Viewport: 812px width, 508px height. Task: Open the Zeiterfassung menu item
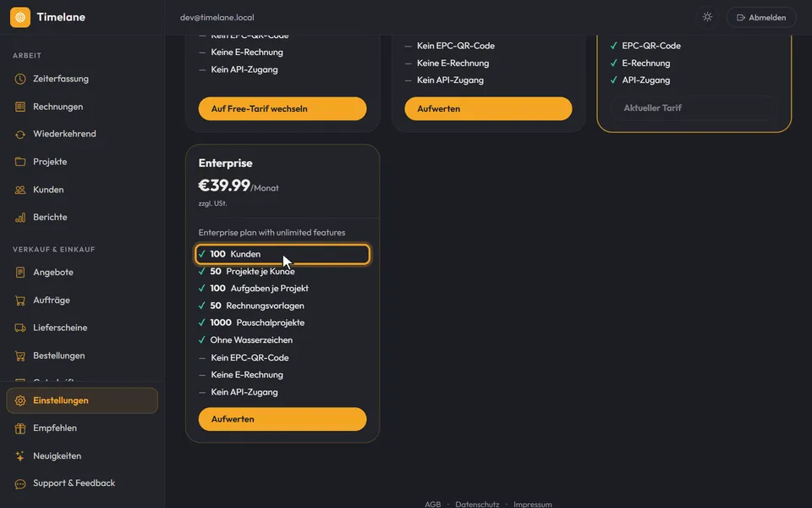point(82,79)
